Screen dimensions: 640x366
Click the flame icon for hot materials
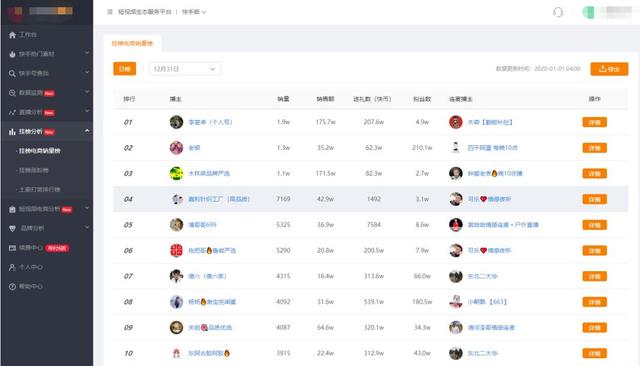coord(12,54)
